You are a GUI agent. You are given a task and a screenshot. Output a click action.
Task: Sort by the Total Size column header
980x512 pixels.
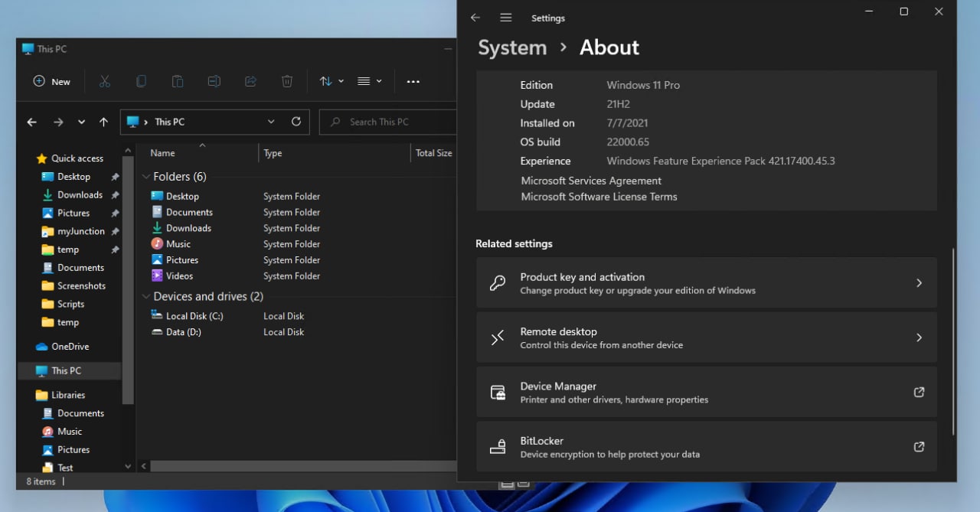click(433, 153)
